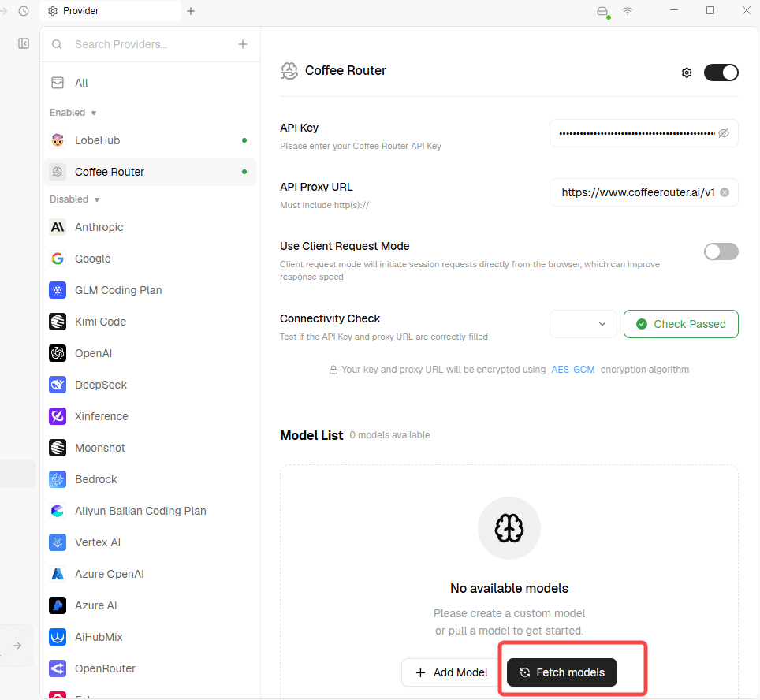
Task: Click the 'Connectivity Check' label
Action: click(x=330, y=318)
